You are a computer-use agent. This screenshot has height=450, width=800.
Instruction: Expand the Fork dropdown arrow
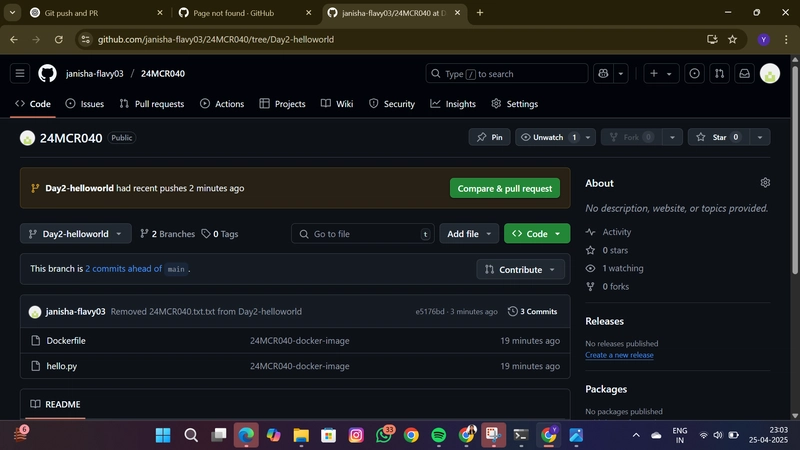672,137
